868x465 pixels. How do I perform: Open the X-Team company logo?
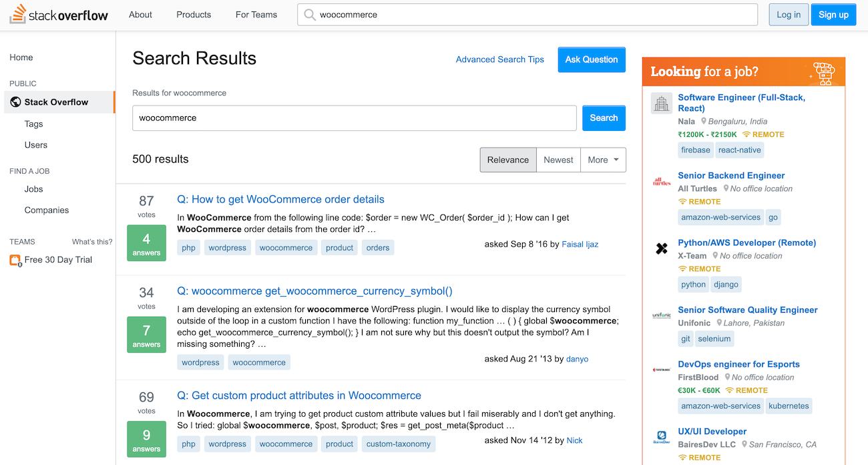coord(662,249)
